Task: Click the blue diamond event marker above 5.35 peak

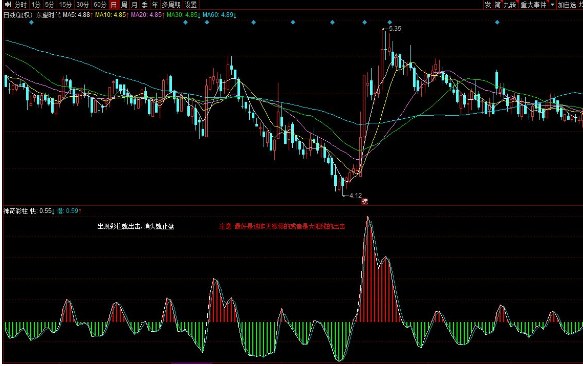Action: click(x=389, y=22)
